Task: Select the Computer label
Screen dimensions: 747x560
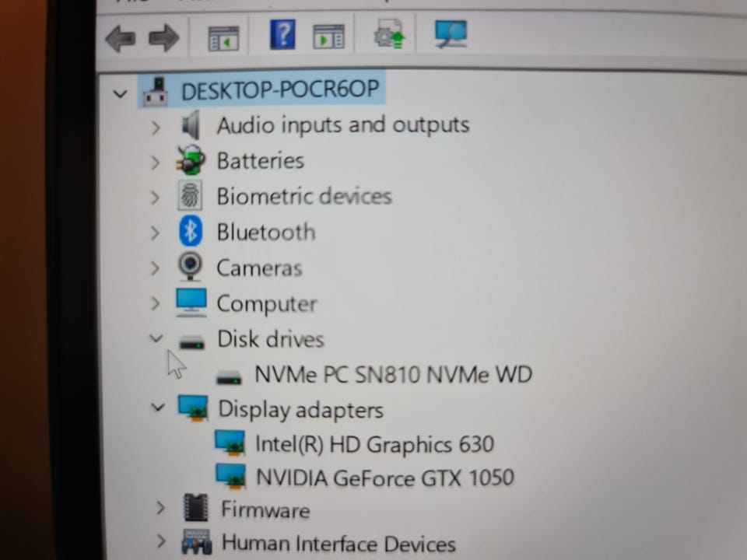Action: pos(267,304)
